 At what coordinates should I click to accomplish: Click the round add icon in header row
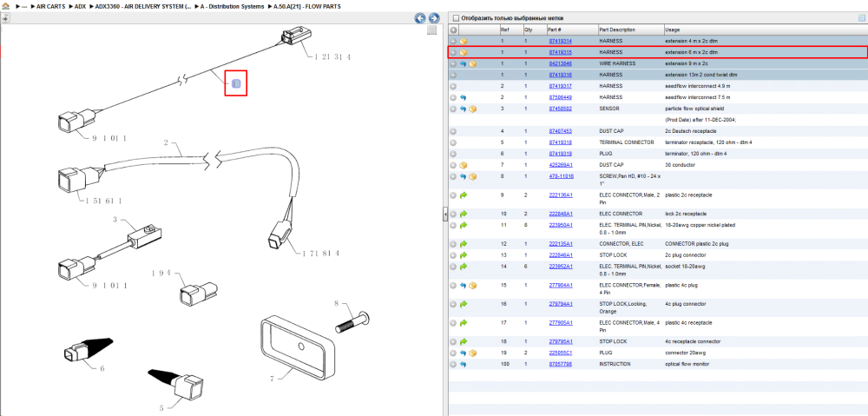point(453,30)
